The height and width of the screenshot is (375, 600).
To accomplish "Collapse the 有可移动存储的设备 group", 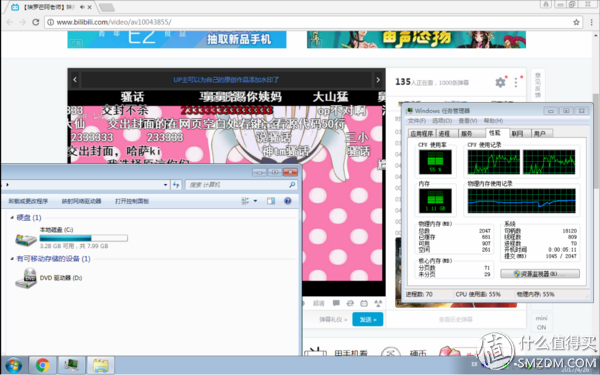I will pos(12,259).
